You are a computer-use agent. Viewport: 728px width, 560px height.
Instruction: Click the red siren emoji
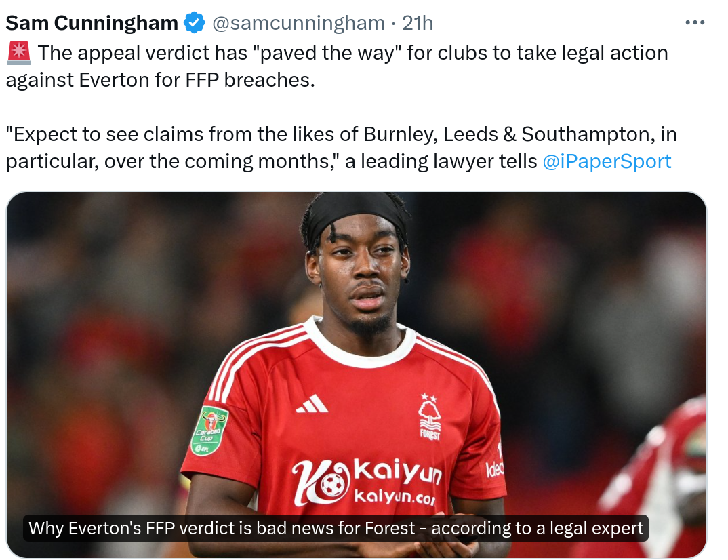18,53
